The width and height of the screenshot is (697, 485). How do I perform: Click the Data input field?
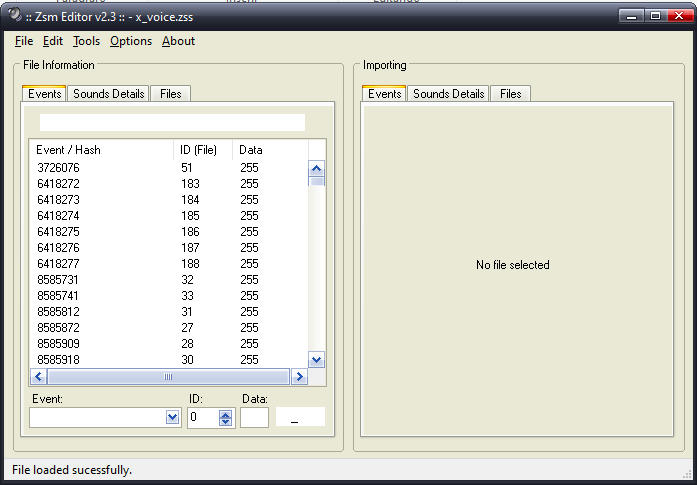[x=254, y=417]
